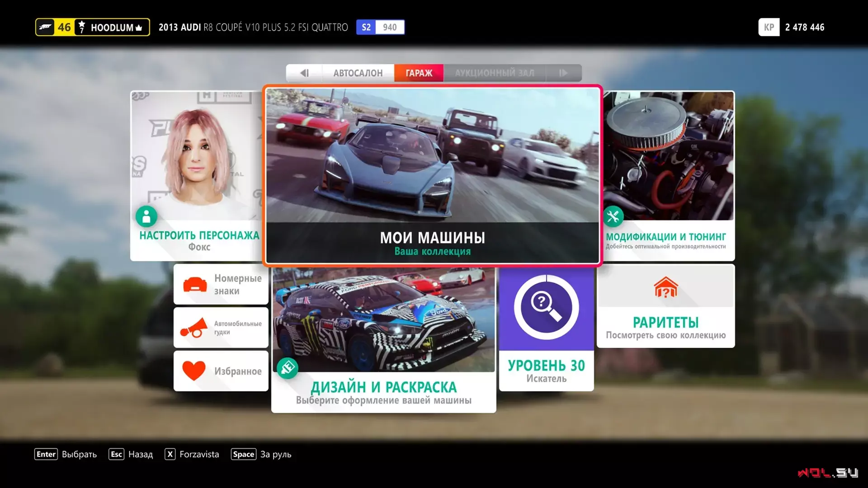Click the green character person icon
Viewport: 868px width, 488px height.
tap(146, 216)
